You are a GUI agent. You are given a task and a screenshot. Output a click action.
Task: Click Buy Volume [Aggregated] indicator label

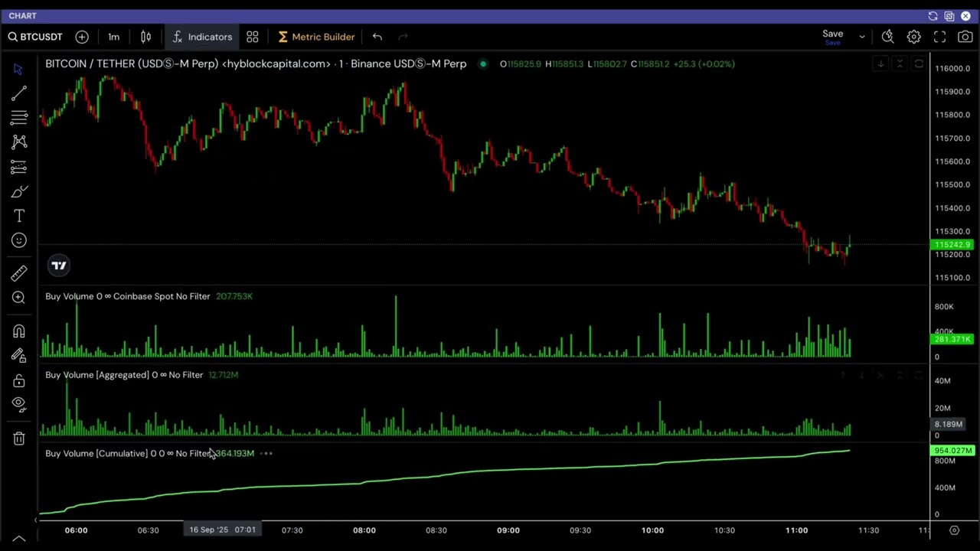pos(124,375)
